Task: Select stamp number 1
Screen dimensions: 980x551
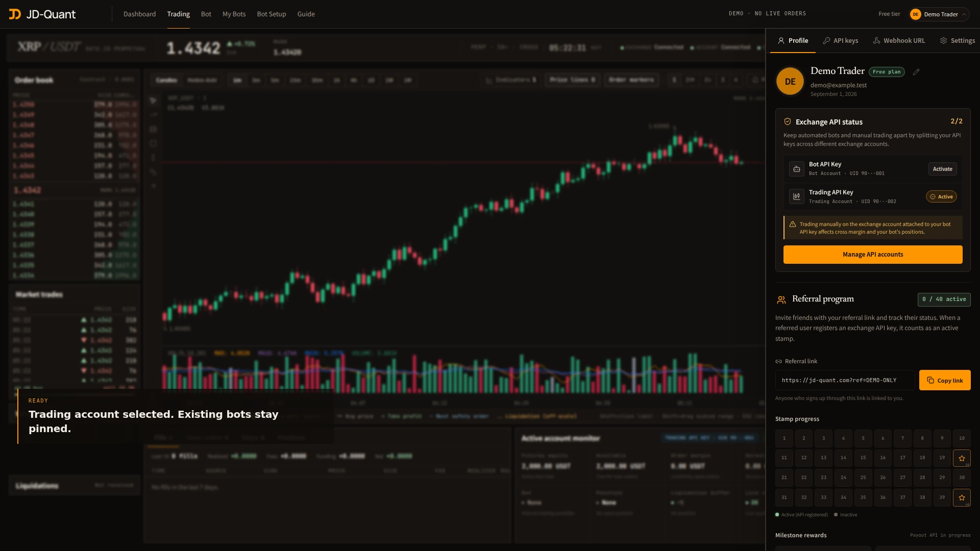Action: tap(784, 438)
